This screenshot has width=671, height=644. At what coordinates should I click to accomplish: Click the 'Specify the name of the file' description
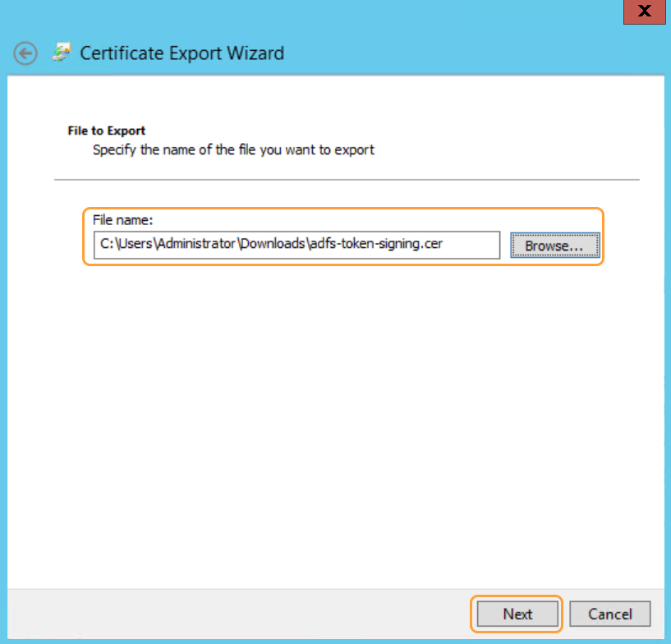pyautogui.click(x=233, y=150)
